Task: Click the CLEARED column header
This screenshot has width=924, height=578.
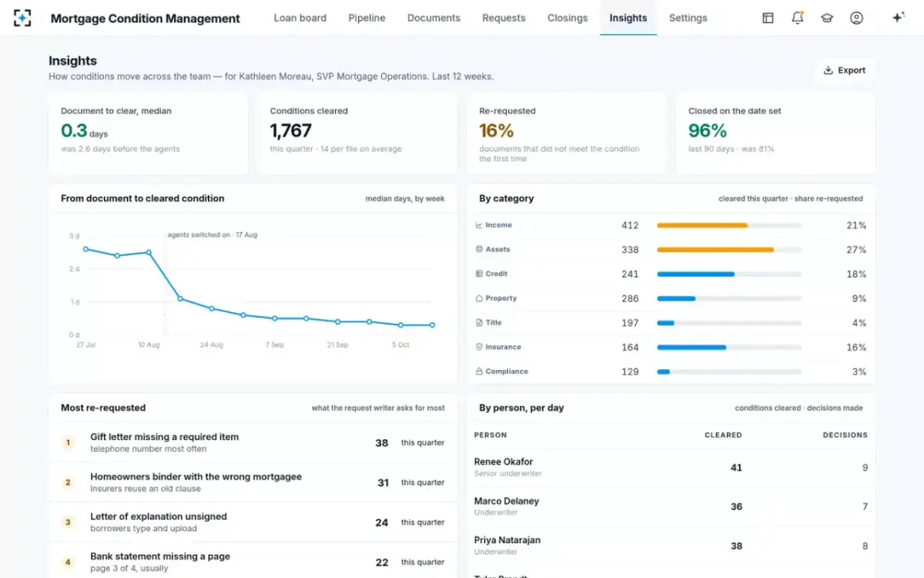Action: click(723, 435)
